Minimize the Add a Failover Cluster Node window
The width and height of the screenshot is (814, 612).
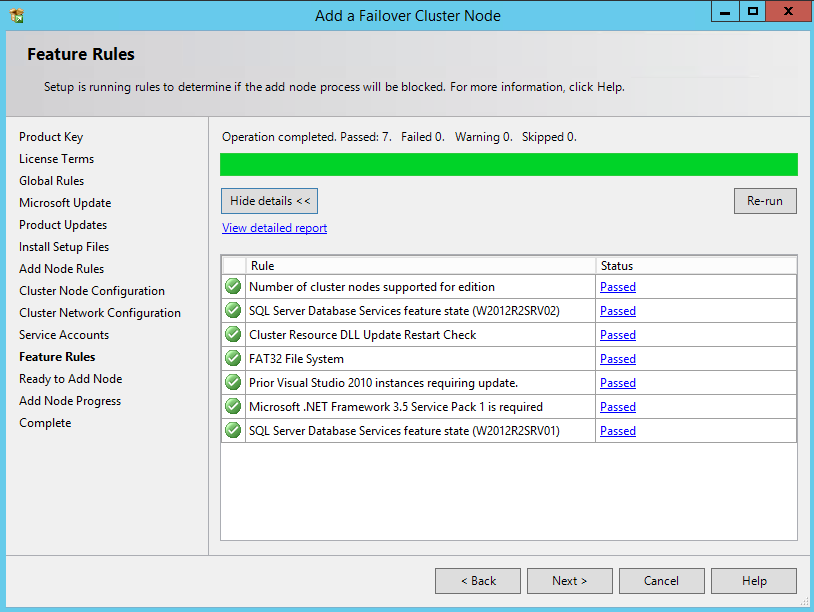click(725, 12)
